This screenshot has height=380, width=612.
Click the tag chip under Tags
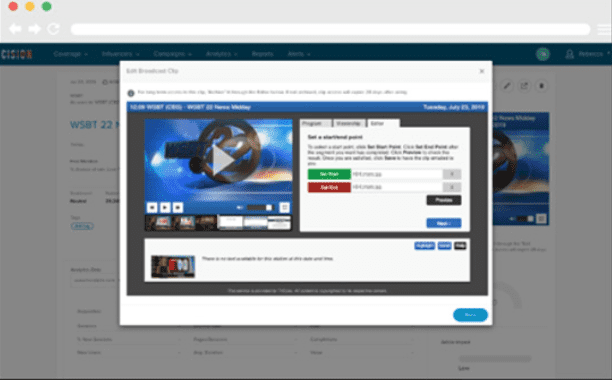point(82,226)
